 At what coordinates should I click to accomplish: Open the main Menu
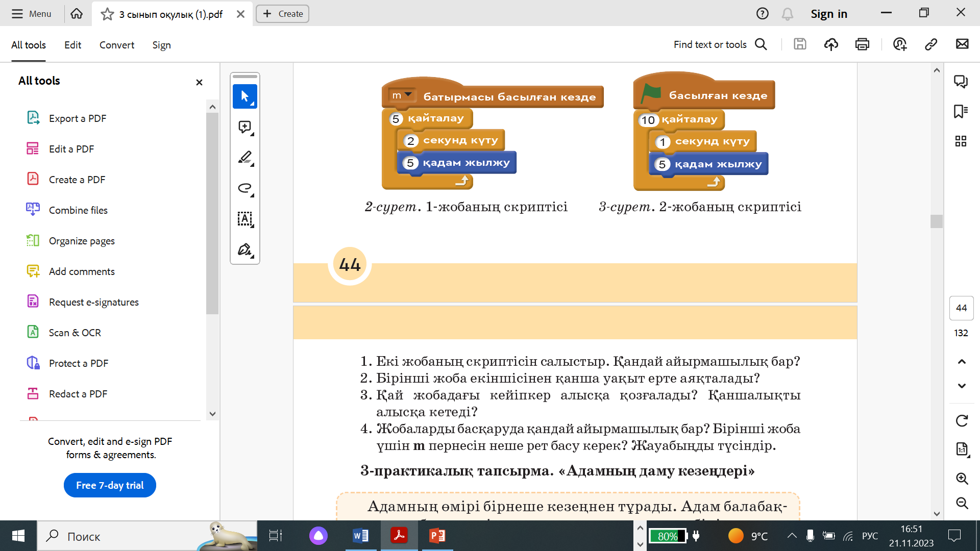click(x=32, y=14)
